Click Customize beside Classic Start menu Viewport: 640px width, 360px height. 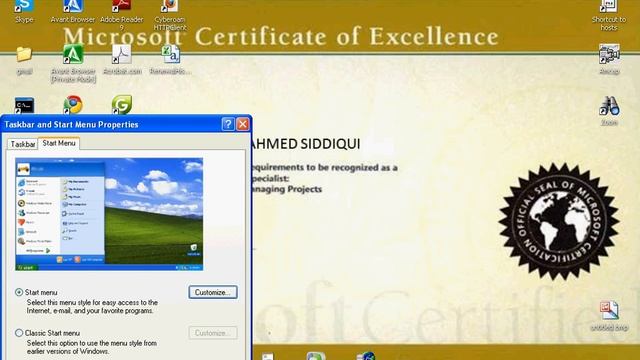[213, 333]
